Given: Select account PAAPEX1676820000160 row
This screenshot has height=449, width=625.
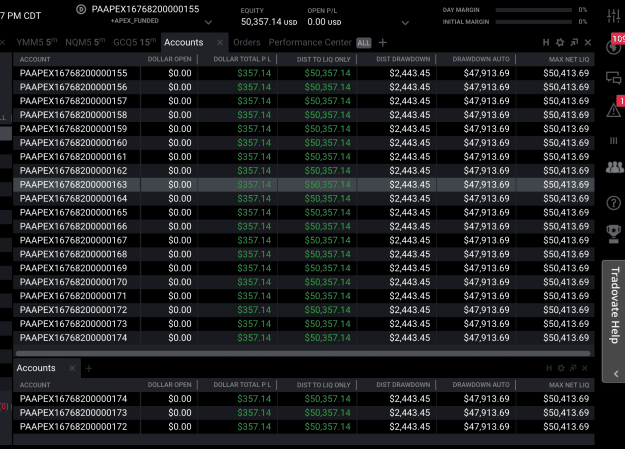Looking at the screenshot, I should click(304, 143).
